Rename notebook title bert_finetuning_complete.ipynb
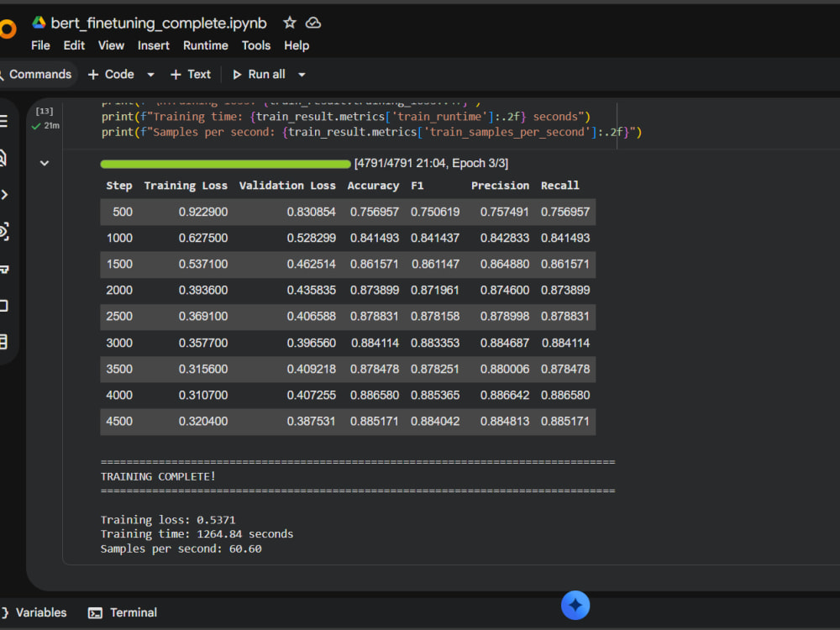 (x=159, y=23)
